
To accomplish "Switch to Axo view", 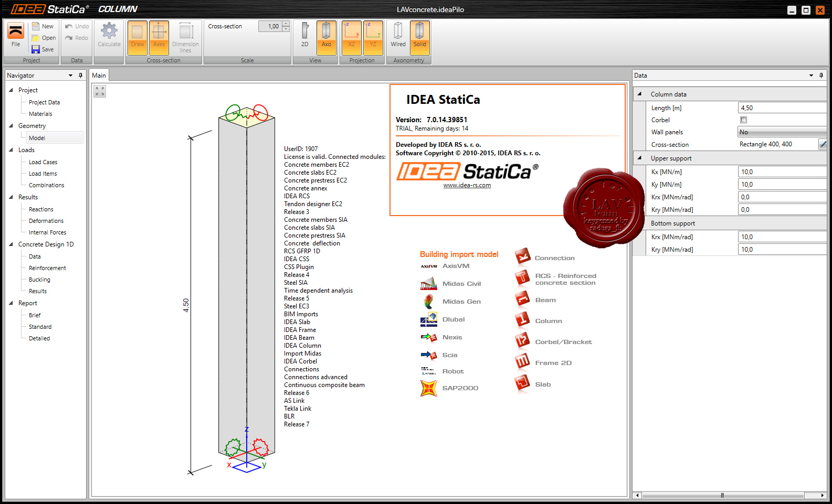I will (327, 38).
